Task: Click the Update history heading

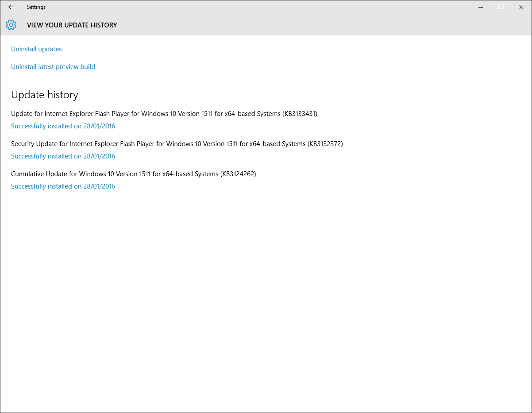Action: click(45, 95)
